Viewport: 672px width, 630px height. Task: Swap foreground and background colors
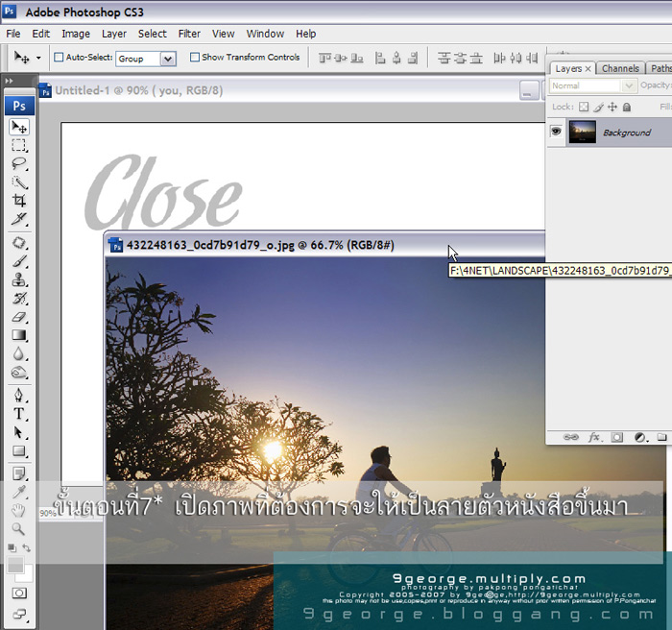[27, 547]
